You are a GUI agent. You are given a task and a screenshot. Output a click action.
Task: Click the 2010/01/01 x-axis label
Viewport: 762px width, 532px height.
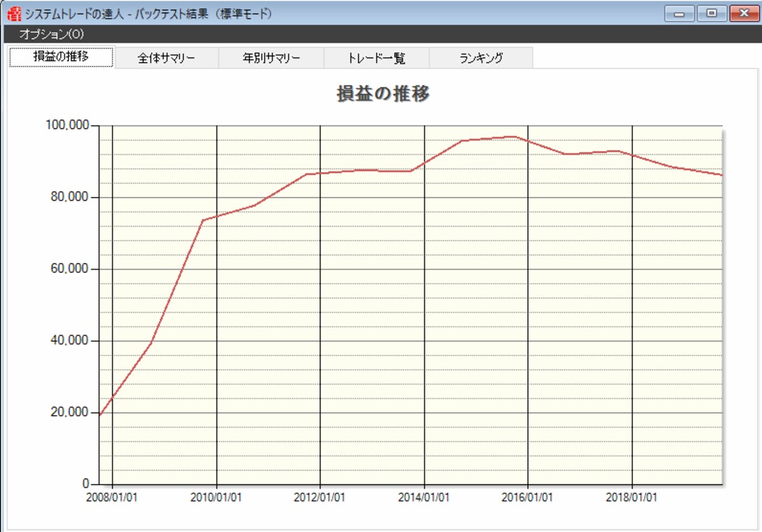(x=216, y=497)
